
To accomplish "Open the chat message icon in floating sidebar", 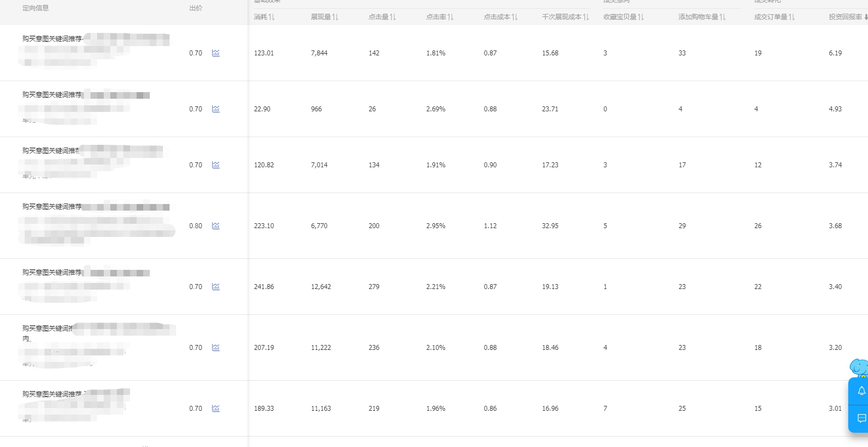I will click(861, 418).
